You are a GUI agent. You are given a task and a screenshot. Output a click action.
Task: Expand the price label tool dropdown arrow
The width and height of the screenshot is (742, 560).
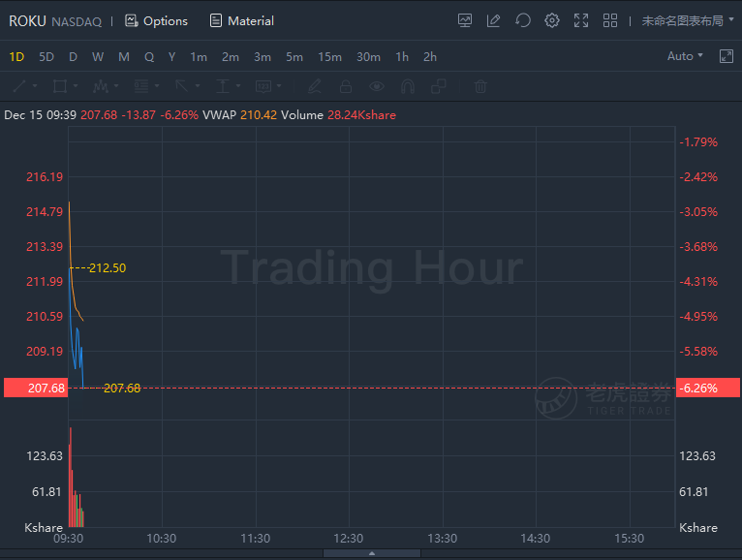coord(279,86)
